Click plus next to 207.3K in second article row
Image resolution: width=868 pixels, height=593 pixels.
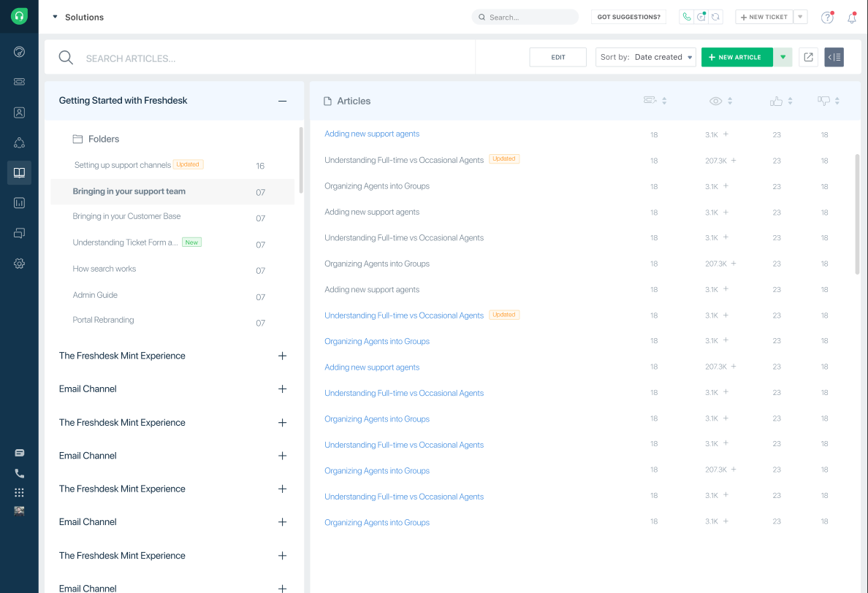(x=734, y=160)
